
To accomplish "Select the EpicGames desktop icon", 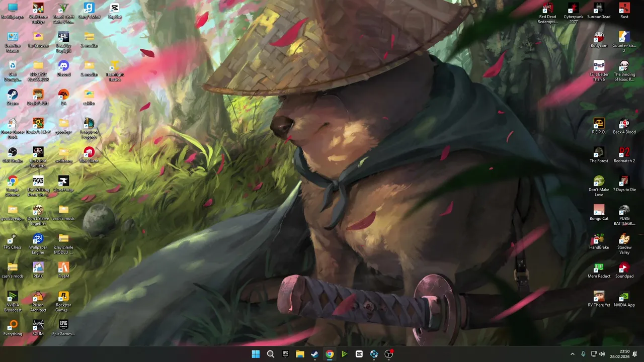I will (x=63, y=328).
